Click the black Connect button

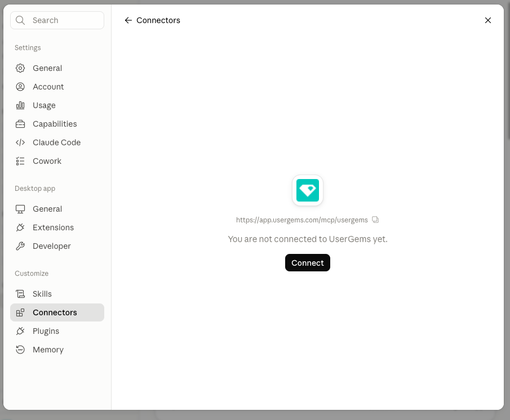308,262
